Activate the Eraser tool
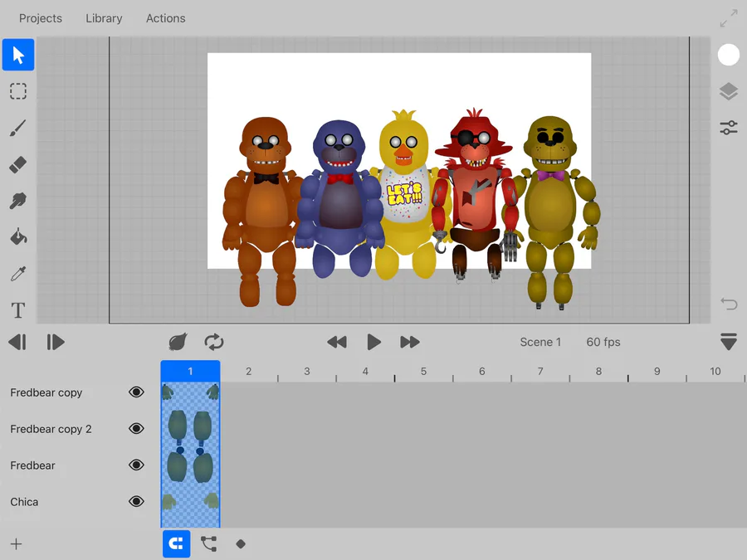 (18, 164)
